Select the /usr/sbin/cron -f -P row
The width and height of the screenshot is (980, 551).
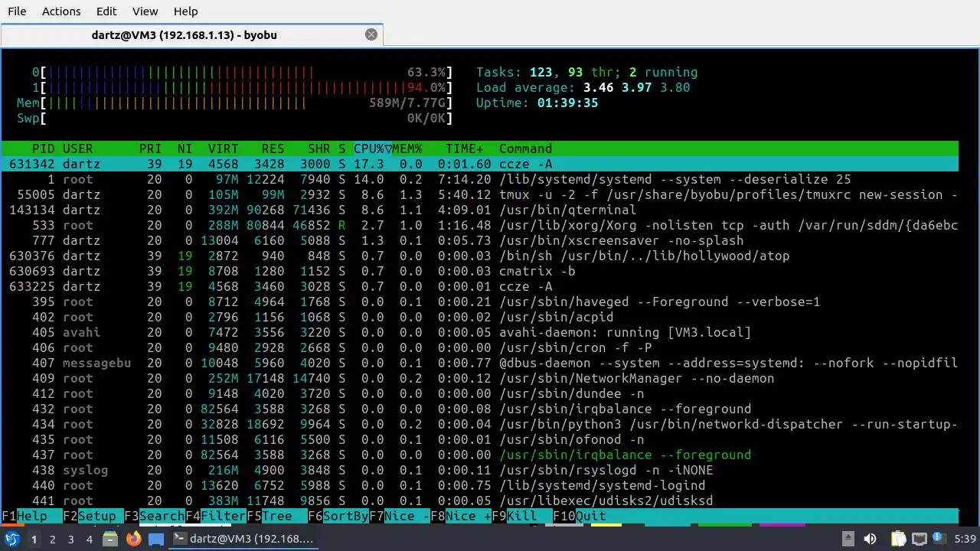(x=480, y=347)
